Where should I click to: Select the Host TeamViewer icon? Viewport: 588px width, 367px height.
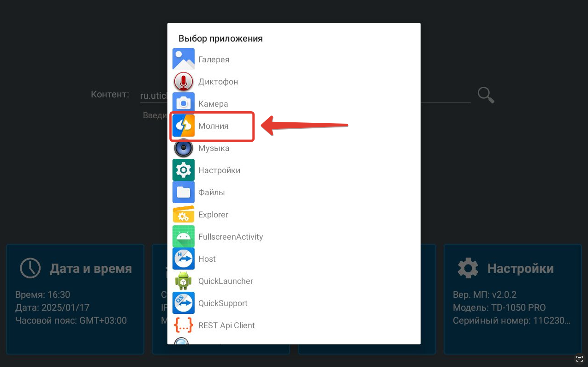pos(184,259)
